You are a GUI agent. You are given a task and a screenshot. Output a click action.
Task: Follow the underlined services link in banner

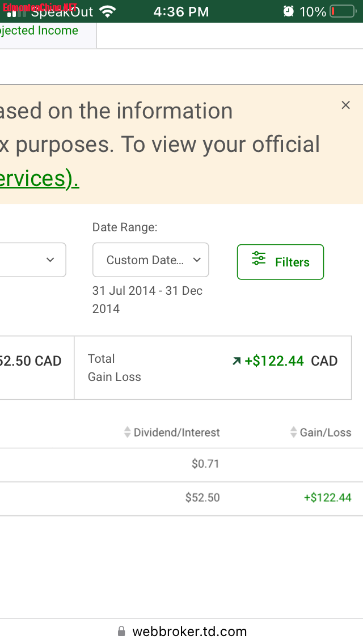click(x=39, y=179)
